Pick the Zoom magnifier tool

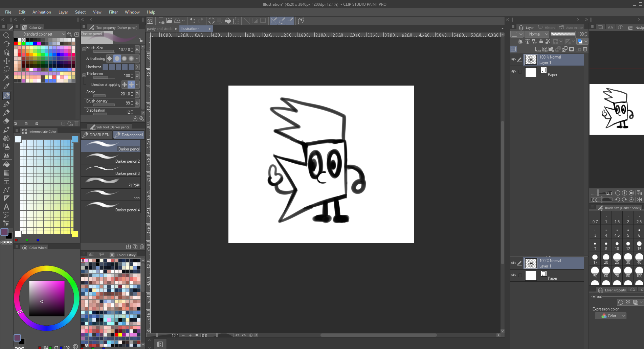(6, 36)
